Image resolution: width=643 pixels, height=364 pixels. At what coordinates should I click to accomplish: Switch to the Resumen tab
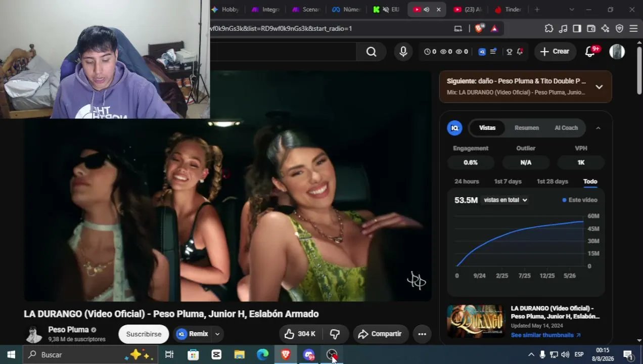pyautogui.click(x=527, y=128)
